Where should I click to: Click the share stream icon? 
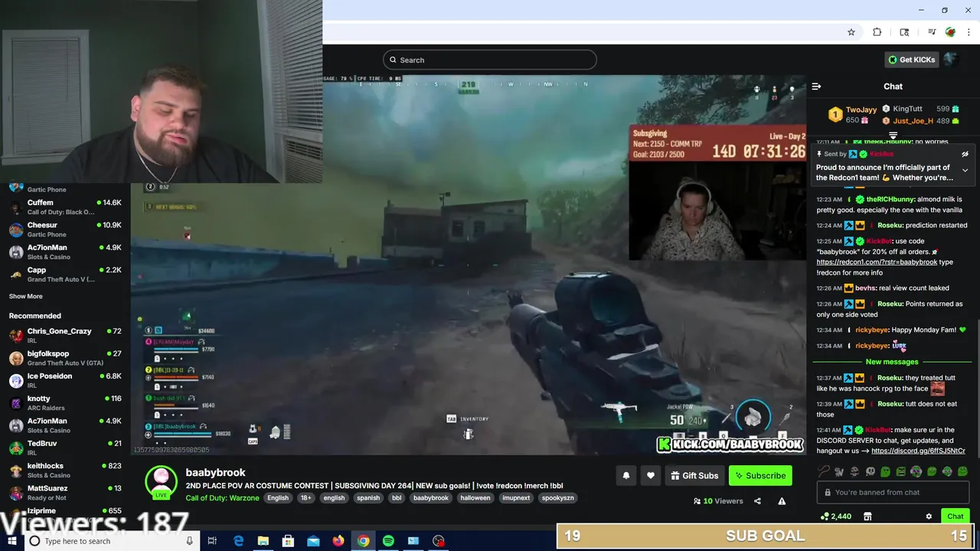coord(757,501)
